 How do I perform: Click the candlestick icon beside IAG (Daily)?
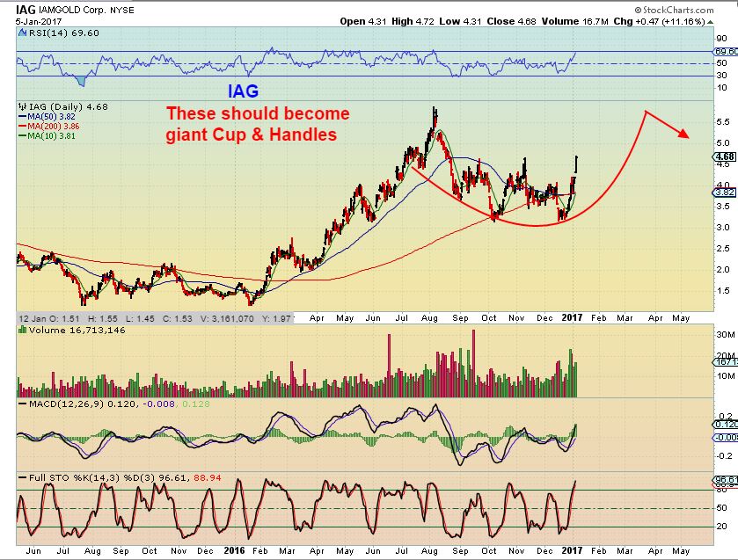22,107
